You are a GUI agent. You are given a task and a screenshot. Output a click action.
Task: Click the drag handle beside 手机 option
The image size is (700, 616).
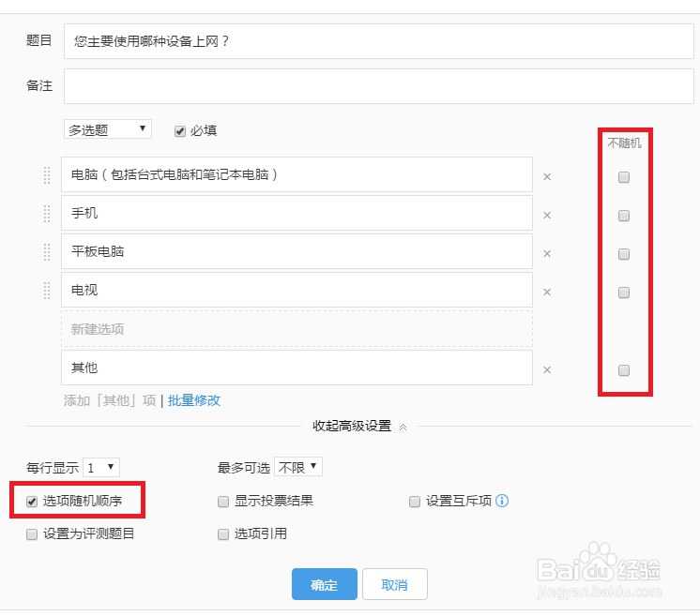click(x=47, y=214)
